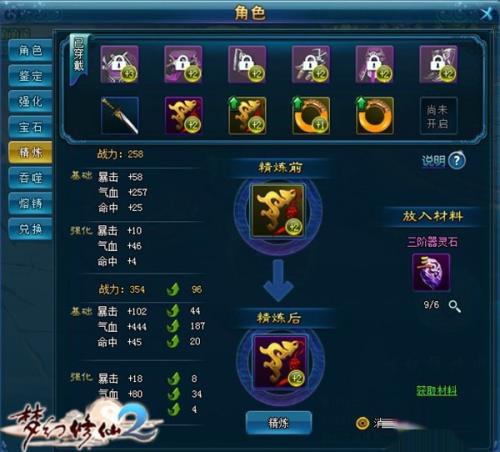
Task: Select dragon pendant with green upgrade arrow
Action: coord(247,116)
